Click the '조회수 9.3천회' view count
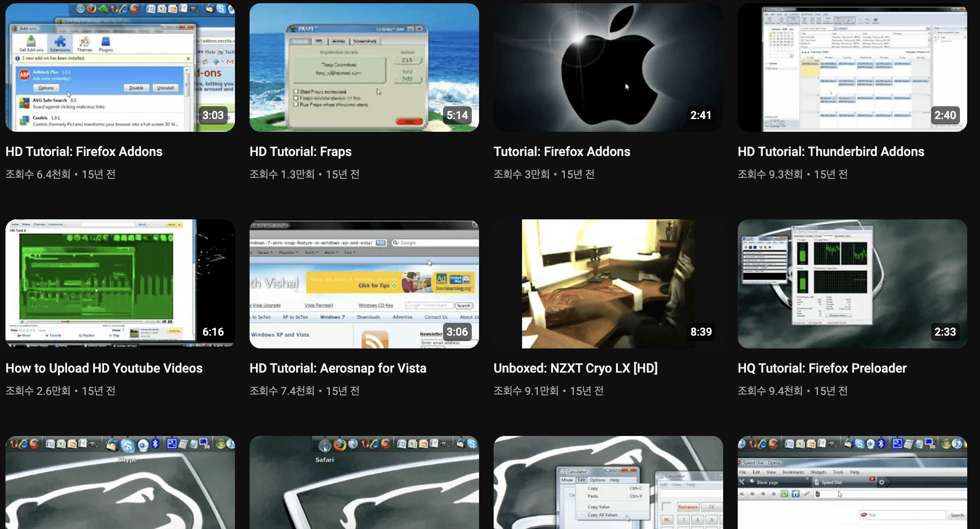Viewport: 980px width, 529px height. 770,174
